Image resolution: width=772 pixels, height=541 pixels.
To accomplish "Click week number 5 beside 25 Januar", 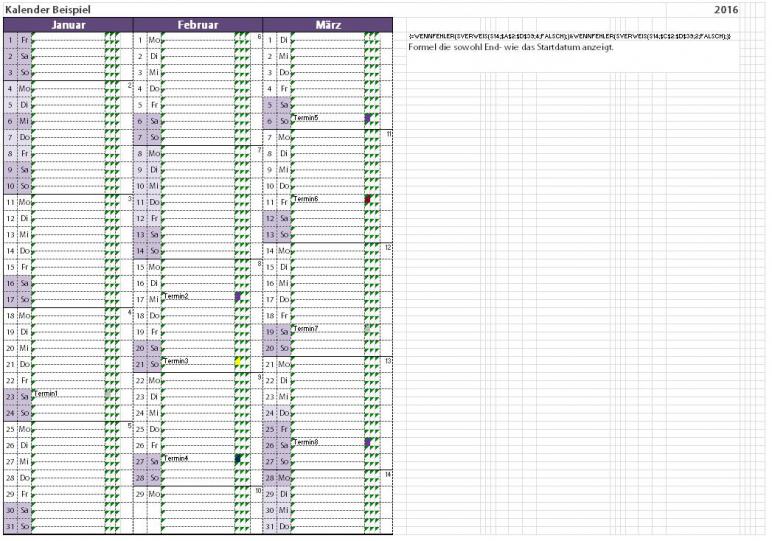I will 129,426.
